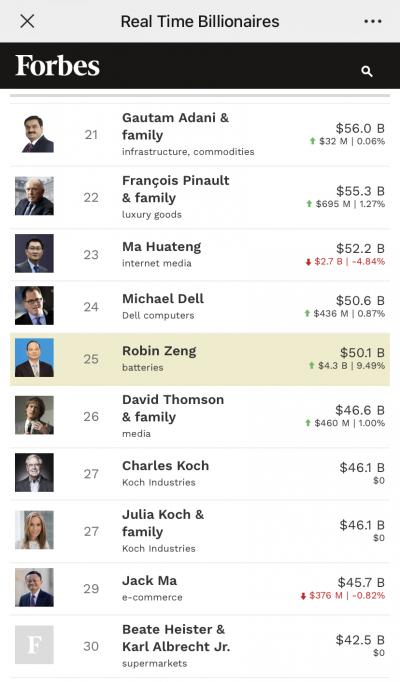This screenshot has height=682, width=400.
Task: Tap Jack Ma's portrait photo
Action: (34, 588)
